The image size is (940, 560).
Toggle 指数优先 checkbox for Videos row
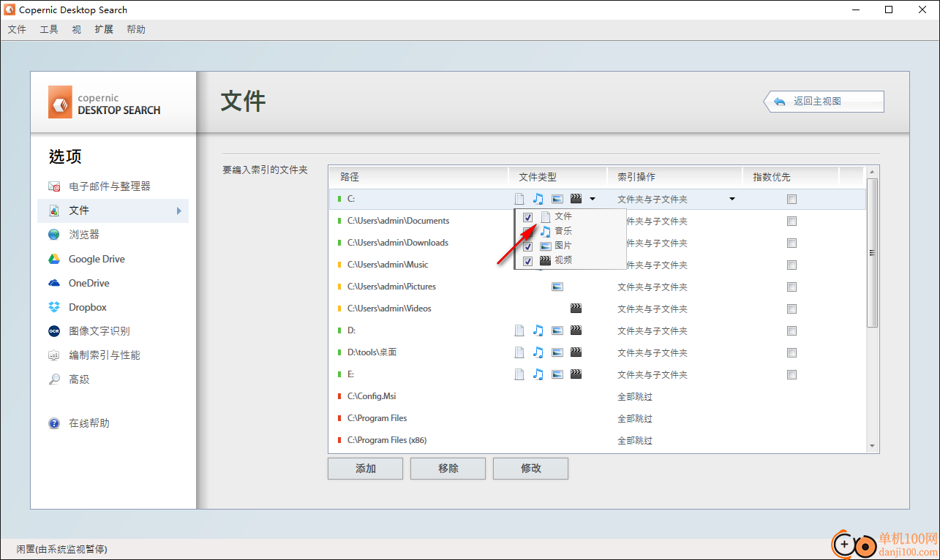tap(792, 309)
